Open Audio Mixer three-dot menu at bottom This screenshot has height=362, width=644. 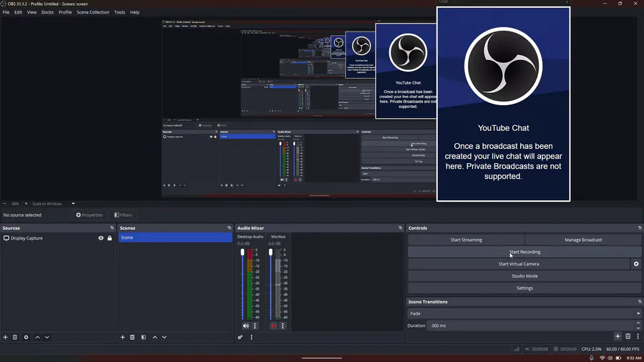[251, 337]
